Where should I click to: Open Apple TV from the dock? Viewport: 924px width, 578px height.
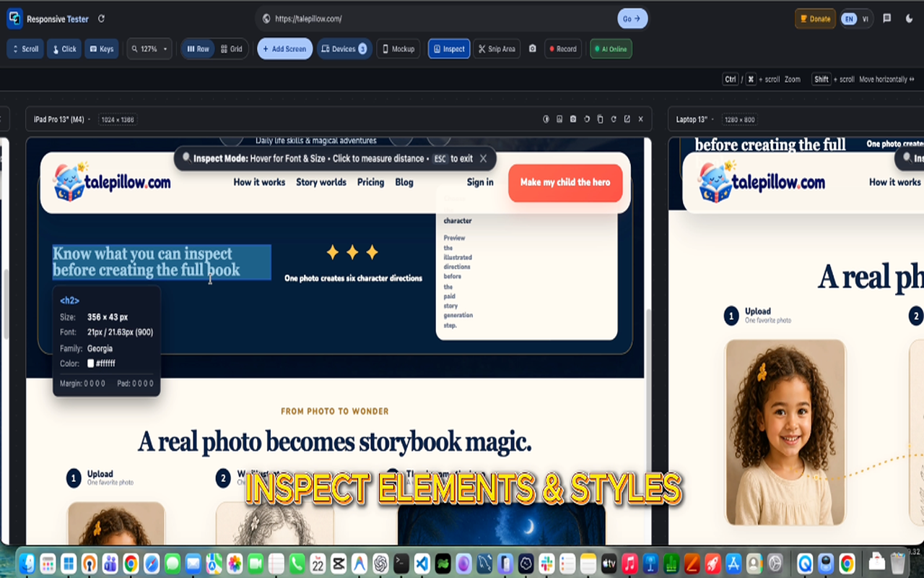[x=609, y=563]
